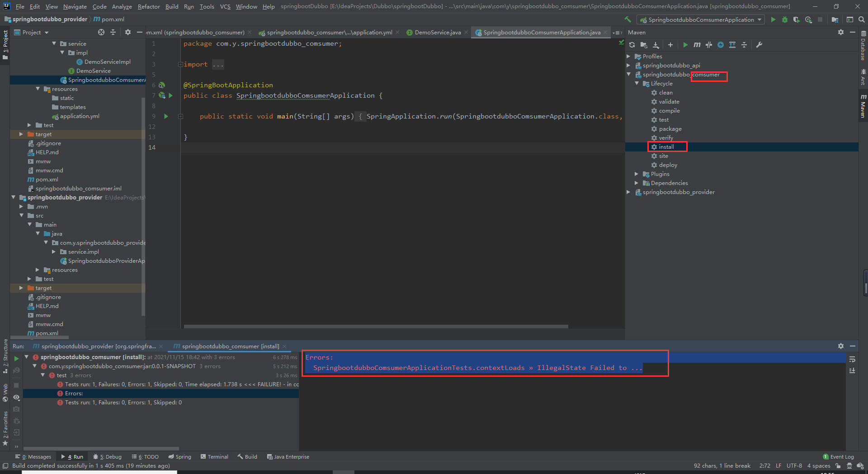Open the Database side panel
The height and width of the screenshot is (474, 868).
click(863, 45)
